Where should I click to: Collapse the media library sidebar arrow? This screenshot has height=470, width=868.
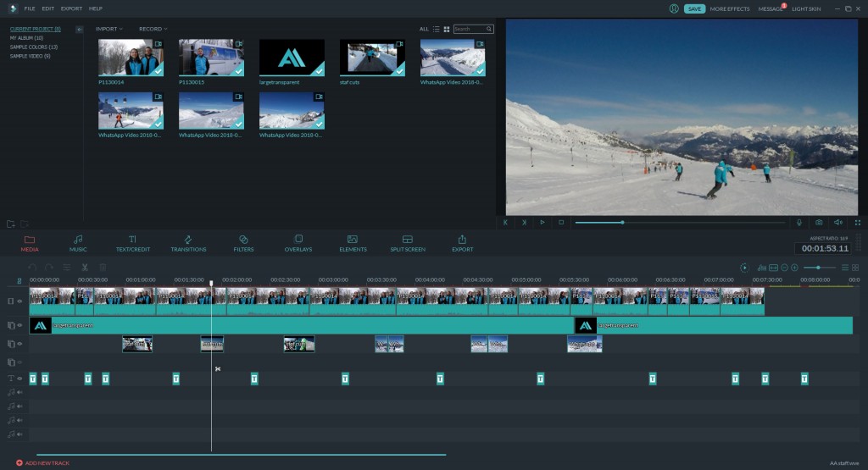[x=79, y=30]
